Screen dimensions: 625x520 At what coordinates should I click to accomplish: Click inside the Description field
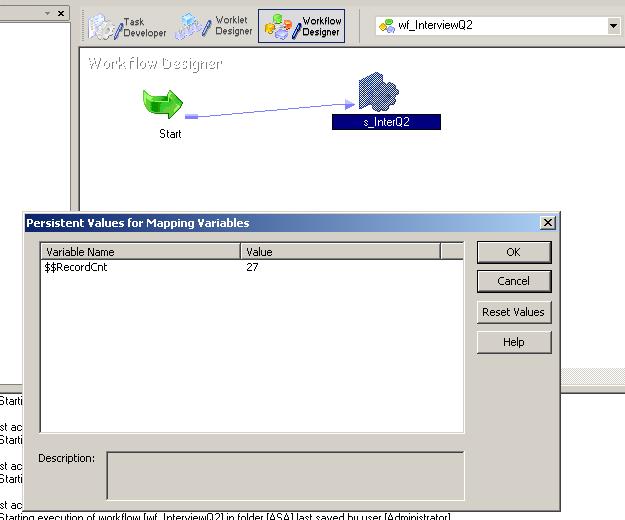tap(285, 475)
